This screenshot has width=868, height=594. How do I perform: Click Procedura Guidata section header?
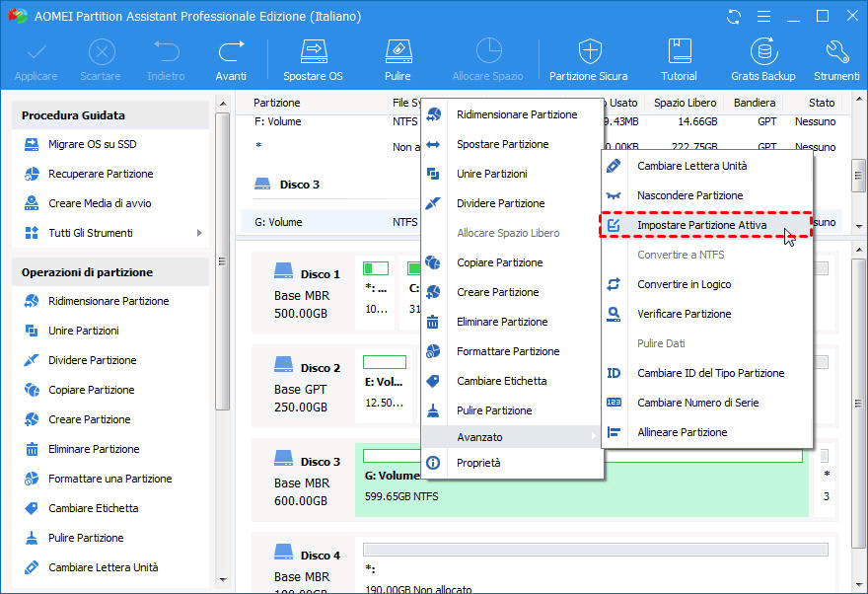pyautogui.click(x=110, y=115)
